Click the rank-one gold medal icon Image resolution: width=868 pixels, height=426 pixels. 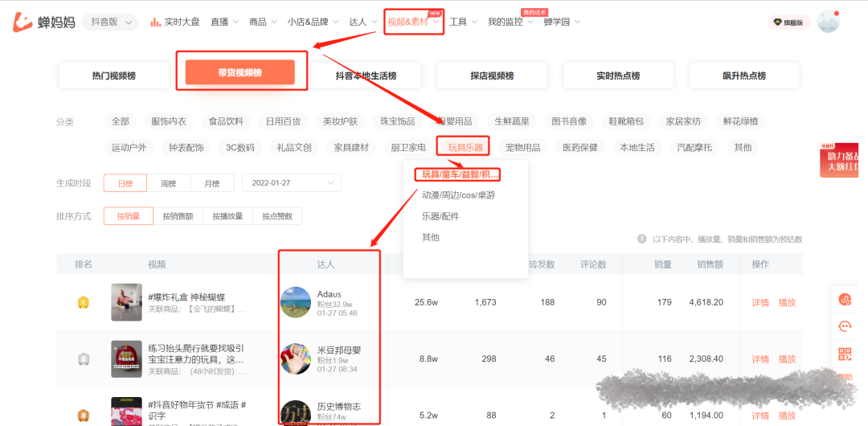[x=83, y=302]
